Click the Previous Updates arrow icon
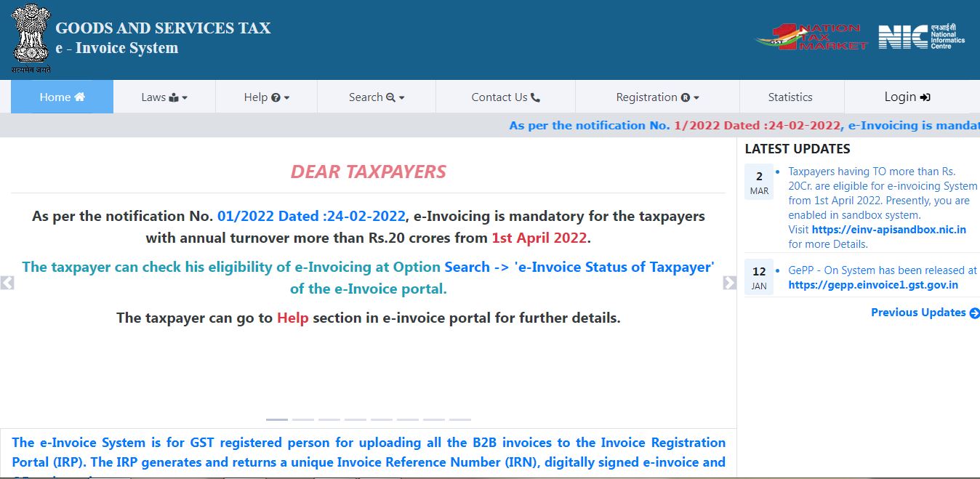 point(974,313)
